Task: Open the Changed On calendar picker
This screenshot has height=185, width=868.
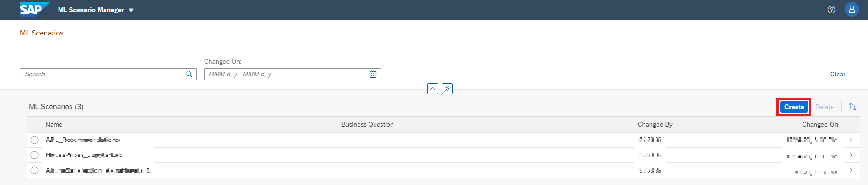Action: [373, 74]
